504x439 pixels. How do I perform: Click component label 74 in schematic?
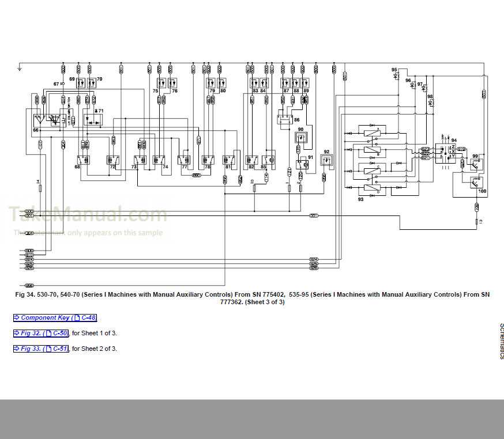click(166, 166)
